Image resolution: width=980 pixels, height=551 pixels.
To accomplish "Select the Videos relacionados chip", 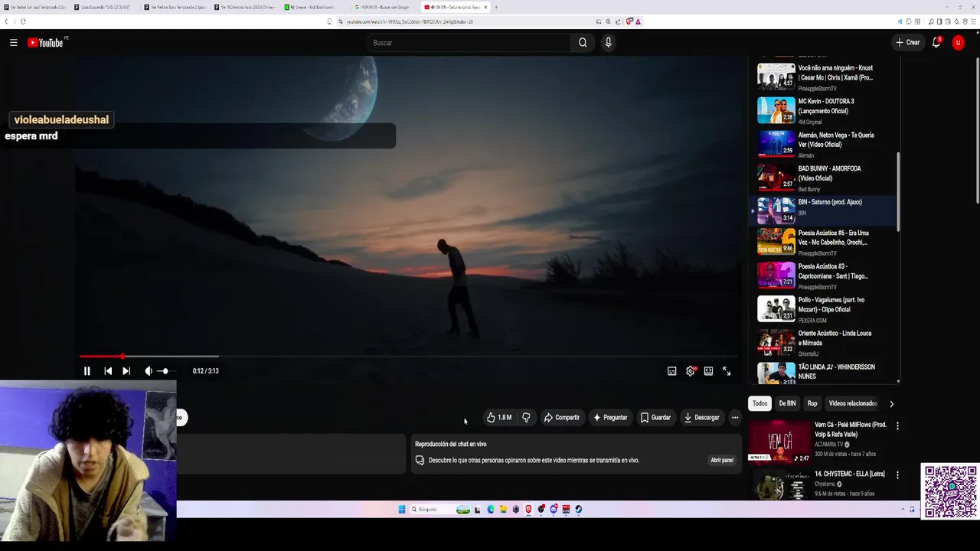I will point(852,403).
